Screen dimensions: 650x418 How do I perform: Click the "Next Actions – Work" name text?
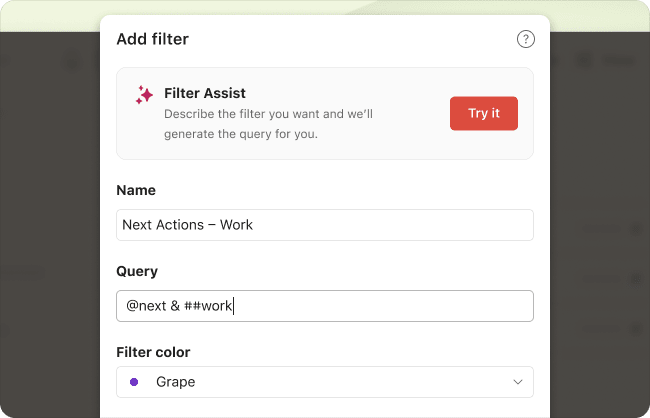point(187,225)
